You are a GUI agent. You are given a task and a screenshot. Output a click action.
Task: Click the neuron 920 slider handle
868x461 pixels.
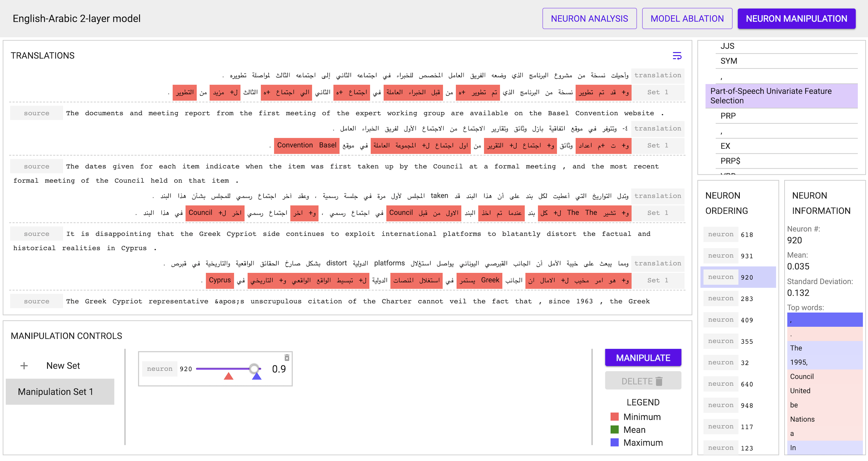[254, 368]
